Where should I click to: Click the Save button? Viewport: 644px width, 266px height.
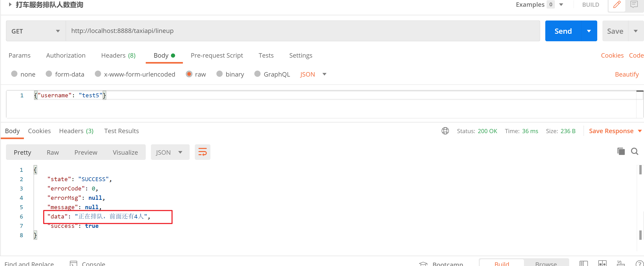615,31
